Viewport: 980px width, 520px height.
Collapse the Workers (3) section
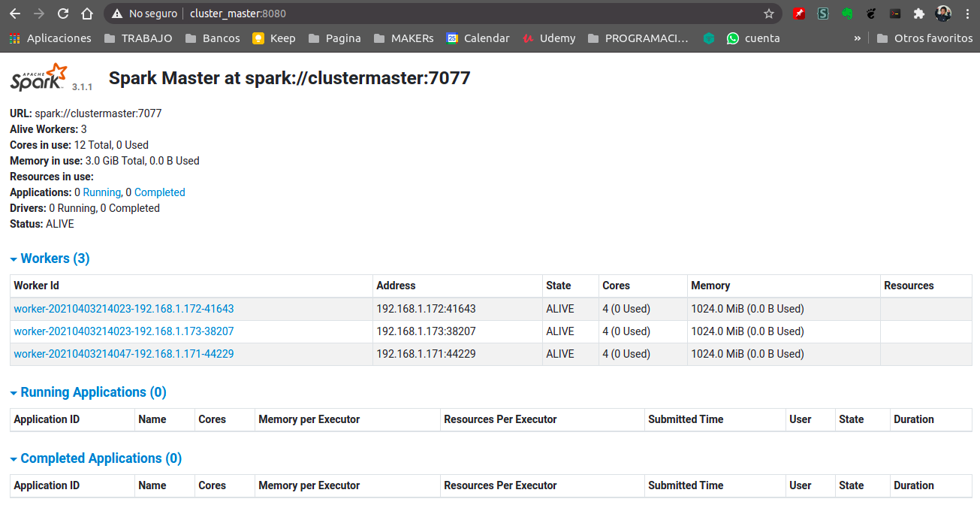(50, 258)
